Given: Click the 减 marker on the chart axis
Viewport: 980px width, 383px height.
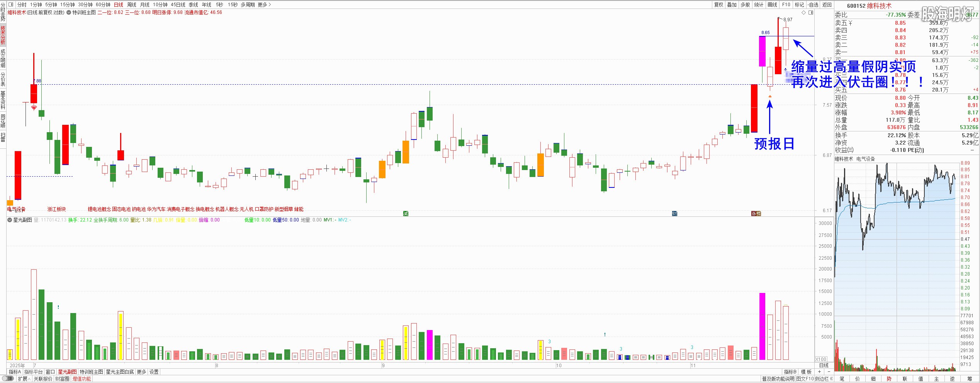Looking at the screenshot, I should 406,213.
